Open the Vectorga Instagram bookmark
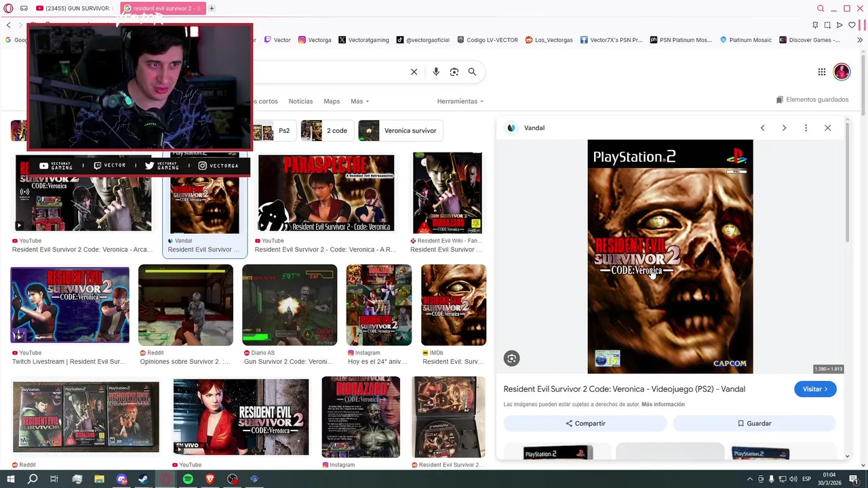868x488 pixels. 315,40
